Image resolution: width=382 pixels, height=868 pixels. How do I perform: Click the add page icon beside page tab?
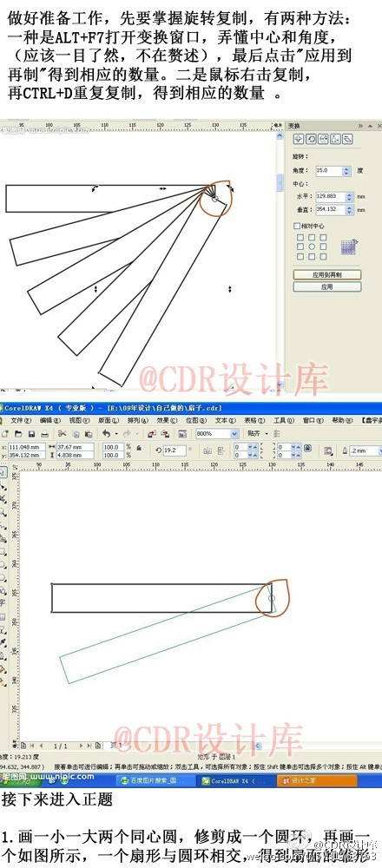coord(97,746)
